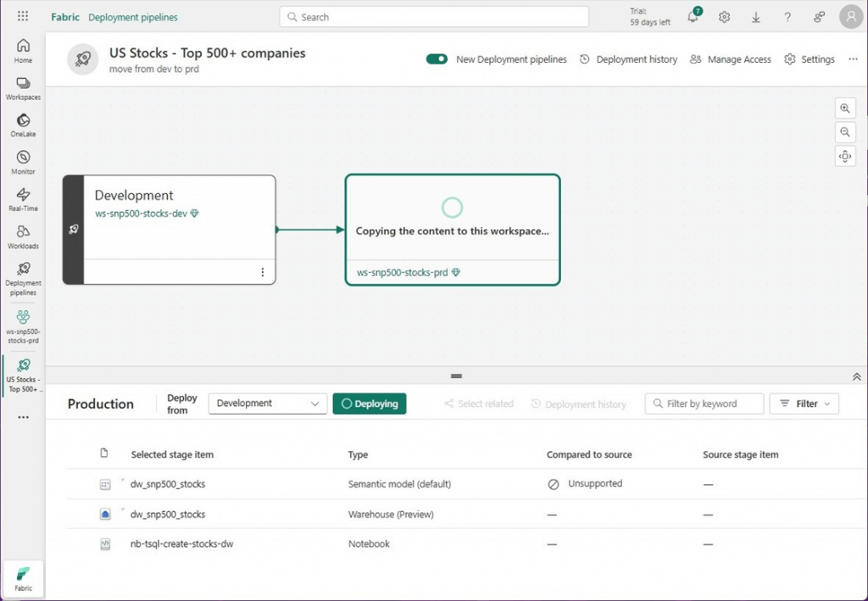Viewport: 868px width, 601px height.
Task: Toggle New Deployment pipelines switch
Action: [x=437, y=59]
